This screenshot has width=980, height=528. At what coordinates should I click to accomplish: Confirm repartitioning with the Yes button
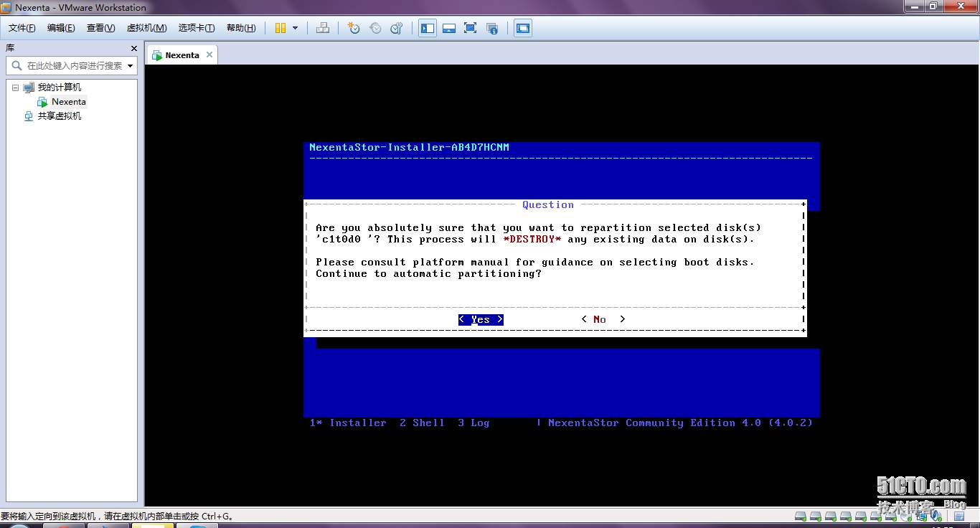click(x=481, y=319)
